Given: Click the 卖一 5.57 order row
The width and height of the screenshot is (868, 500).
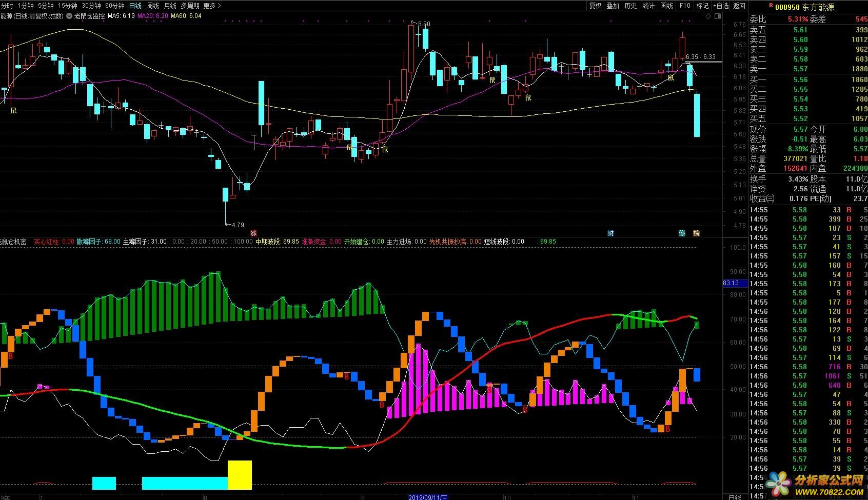Looking at the screenshot, I should tap(808, 69).
